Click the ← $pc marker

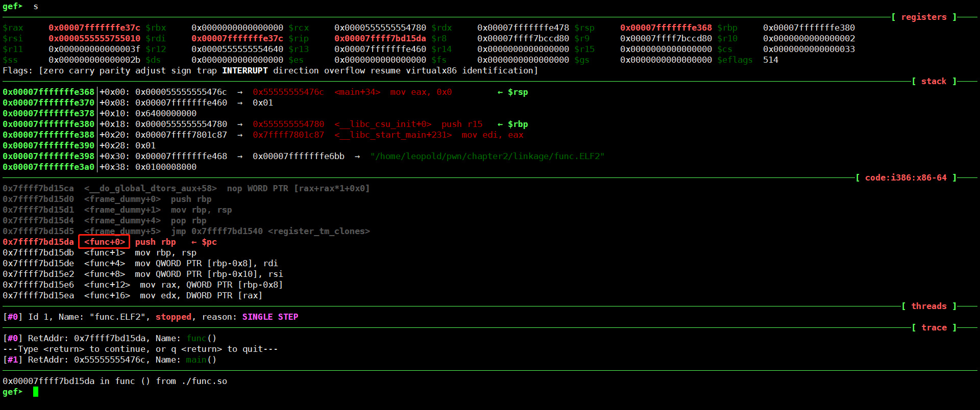point(204,242)
